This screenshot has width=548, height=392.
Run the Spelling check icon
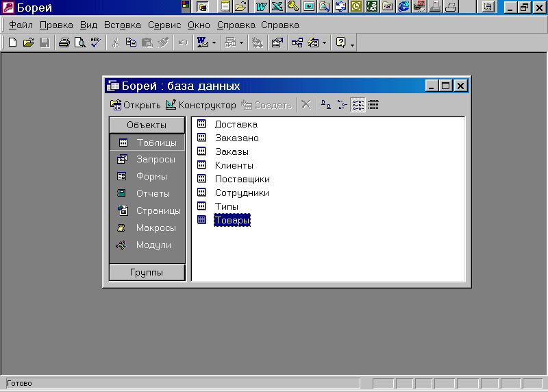96,42
